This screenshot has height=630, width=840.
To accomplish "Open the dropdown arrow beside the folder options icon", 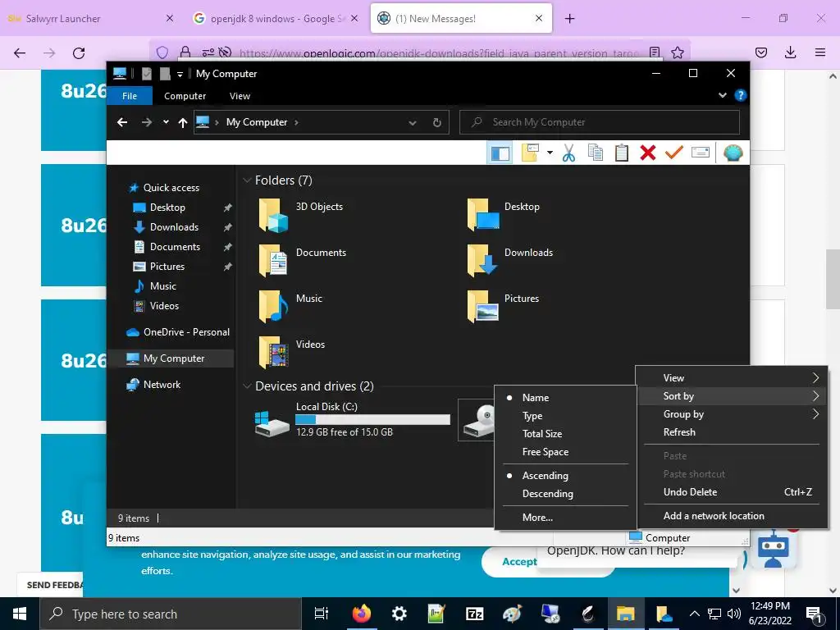I will (550, 153).
